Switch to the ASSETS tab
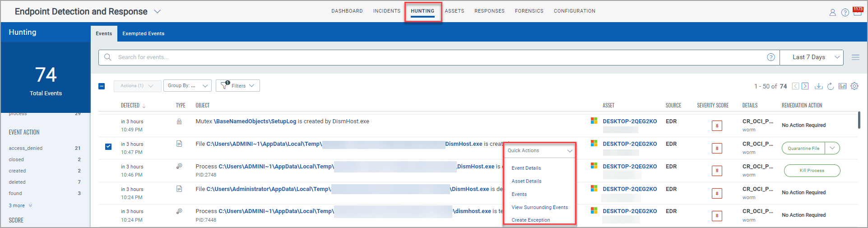 tap(455, 11)
